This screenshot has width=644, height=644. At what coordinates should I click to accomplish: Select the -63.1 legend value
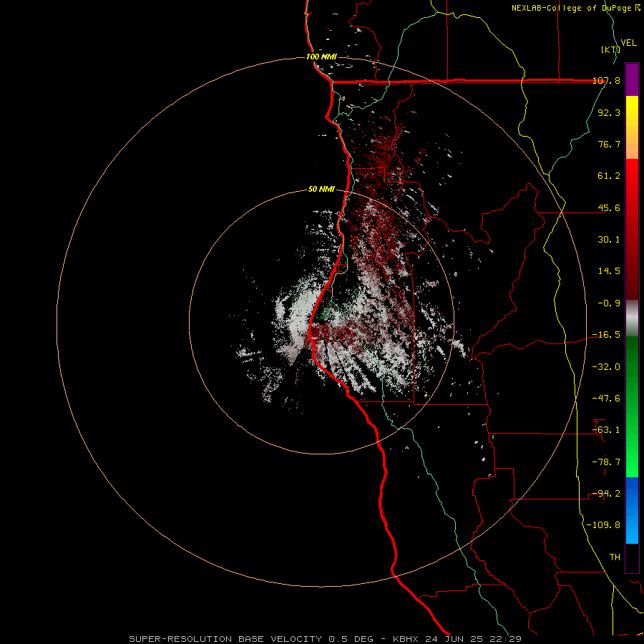[606, 430]
